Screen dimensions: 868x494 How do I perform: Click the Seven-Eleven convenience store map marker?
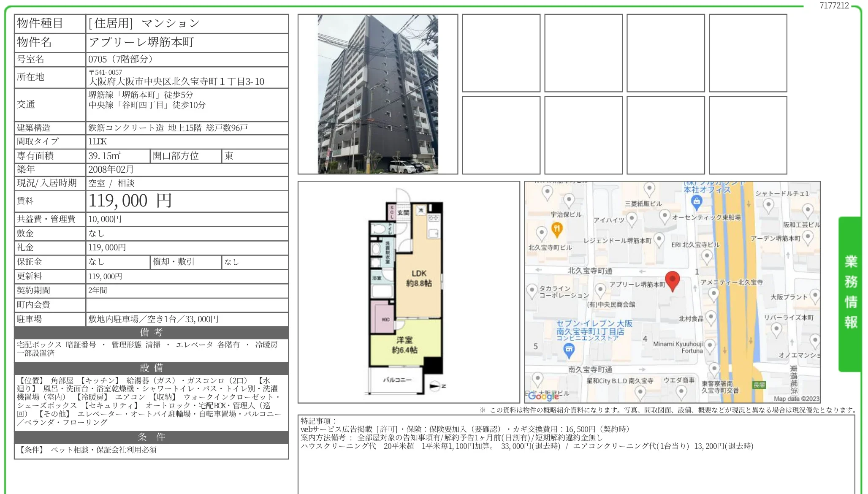(569, 350)
